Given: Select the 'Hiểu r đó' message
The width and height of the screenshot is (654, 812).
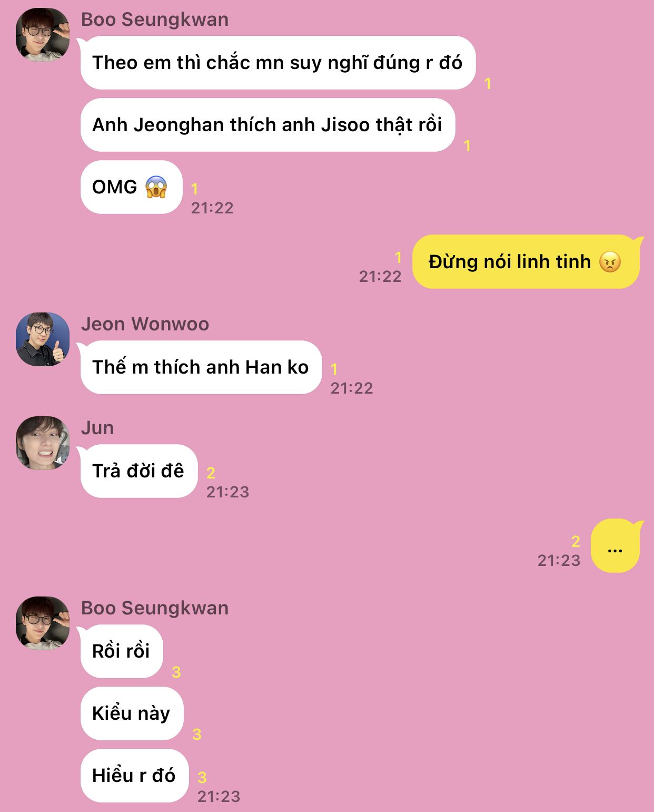Looking at the screenshot, I should 134,776.
